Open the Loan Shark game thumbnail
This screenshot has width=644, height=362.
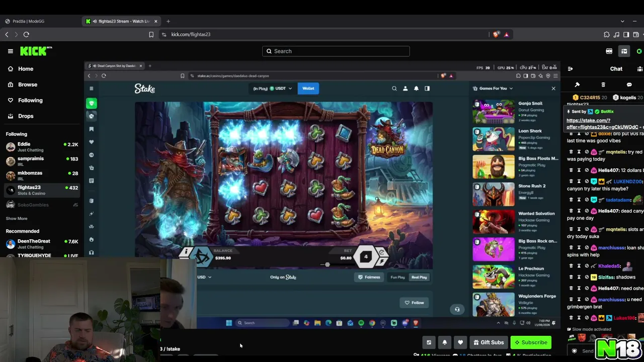pyautogui.click(x=493, y=139)
